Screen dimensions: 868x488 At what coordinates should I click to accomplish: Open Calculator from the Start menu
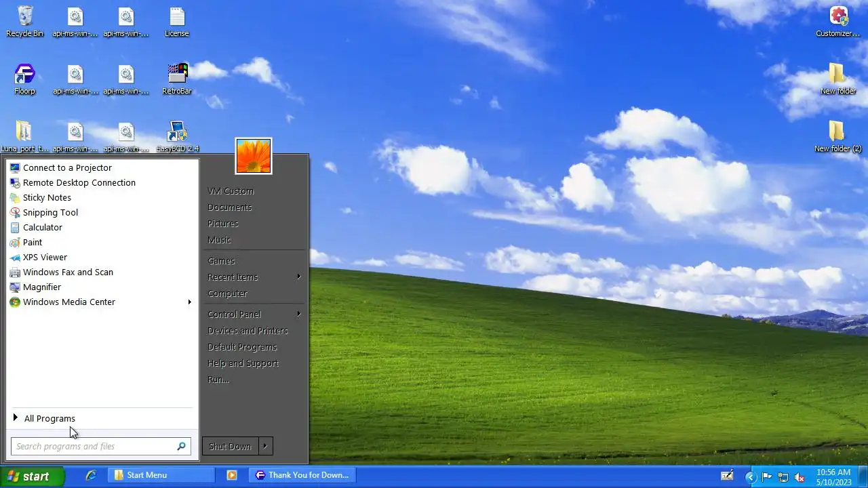(102, 227)
